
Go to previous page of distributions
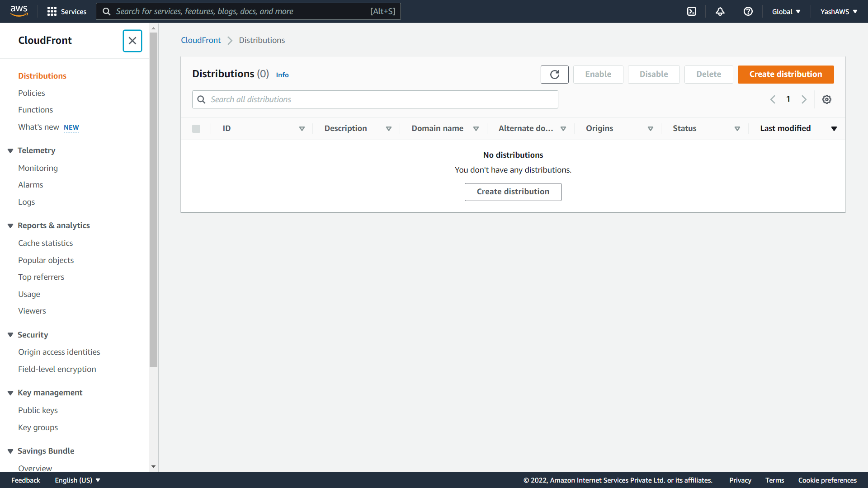point(773,99)
